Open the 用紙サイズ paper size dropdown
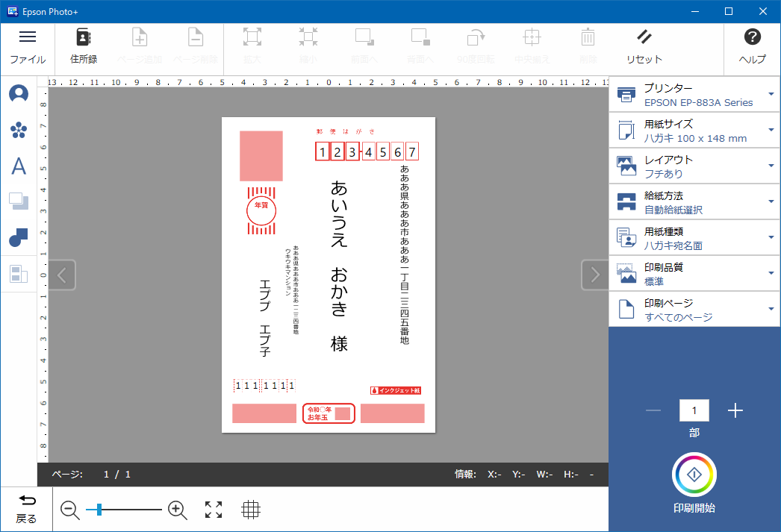The image size is (781, 532). coord(694,131)
